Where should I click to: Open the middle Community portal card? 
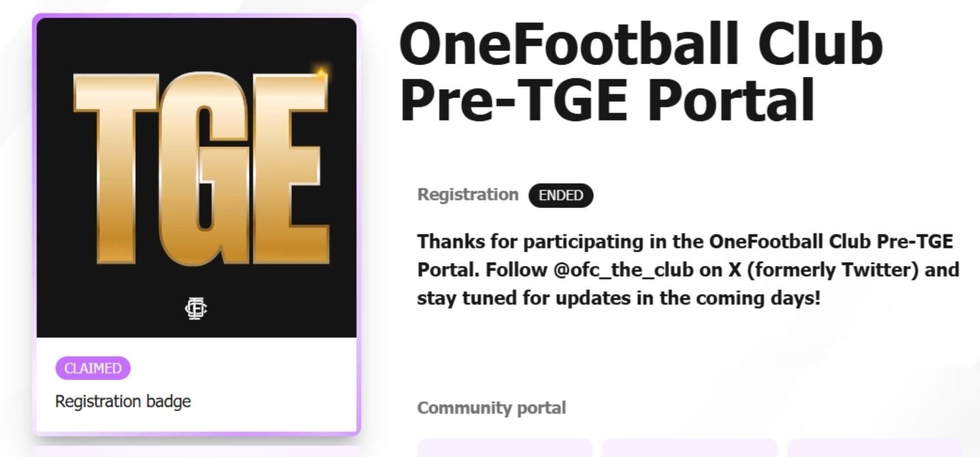pos(689,448)
